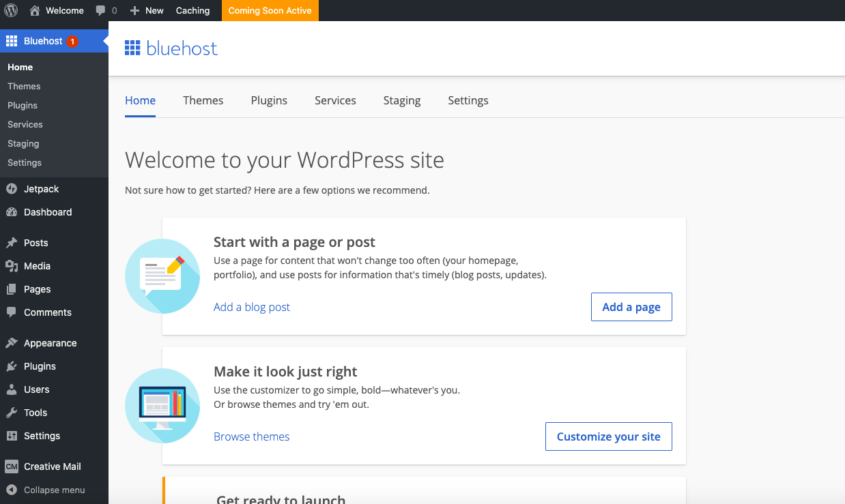Viewport: 845px width, 504px height.
Task: Click the Creative Mail CM icon
Action: pyautogui.click(x=11, y=466)
